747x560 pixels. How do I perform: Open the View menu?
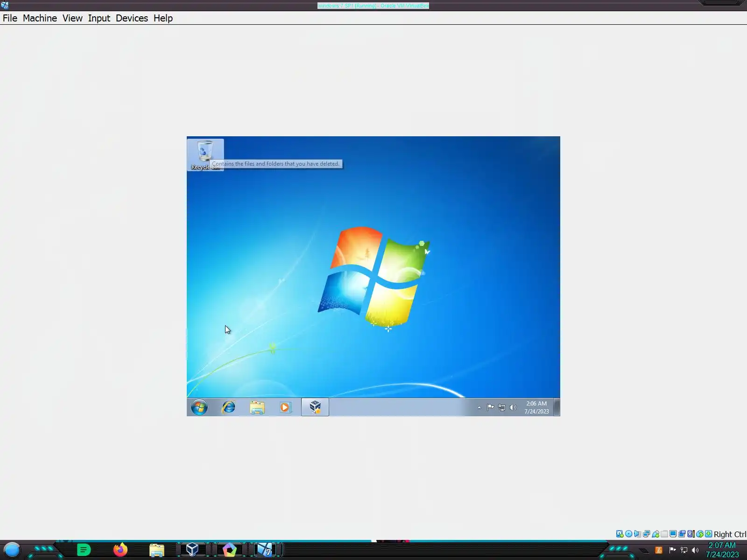(72, 18)
